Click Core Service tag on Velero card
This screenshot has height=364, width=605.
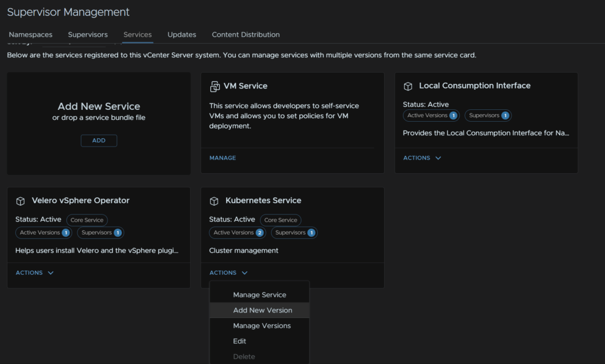(x=87, y=220)
